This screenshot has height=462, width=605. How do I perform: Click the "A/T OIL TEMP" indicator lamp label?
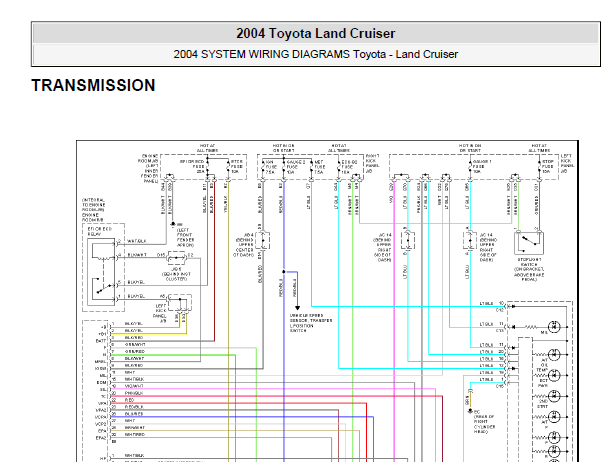click(543, 365)
